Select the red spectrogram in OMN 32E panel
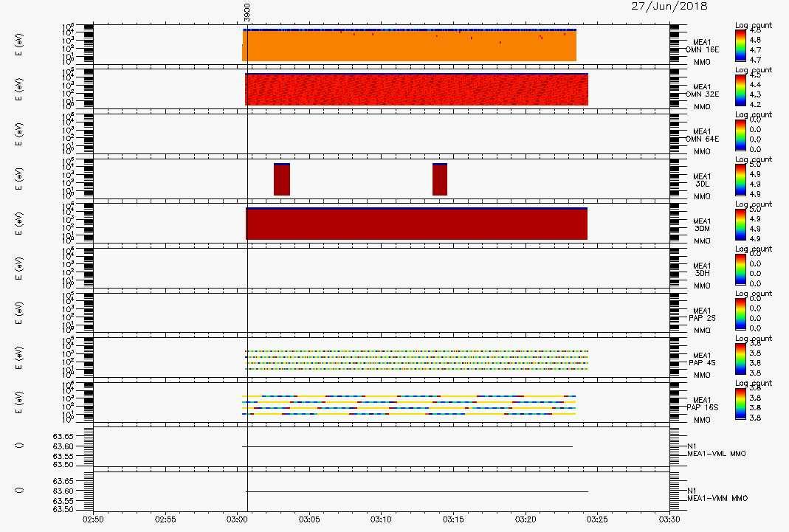789x532 pixels. 416,90
